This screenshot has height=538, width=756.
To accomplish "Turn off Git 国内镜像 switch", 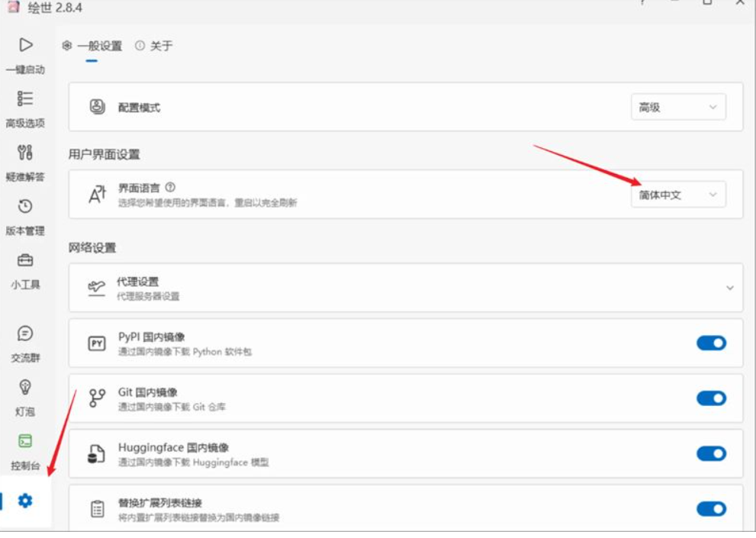I will pyautogui.click(x=711, y=398).
